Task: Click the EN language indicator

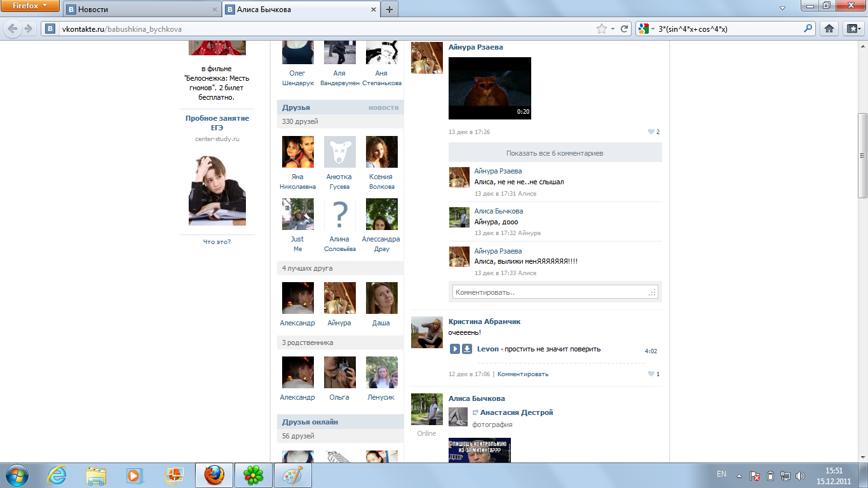Action: [x=721, y=474]
